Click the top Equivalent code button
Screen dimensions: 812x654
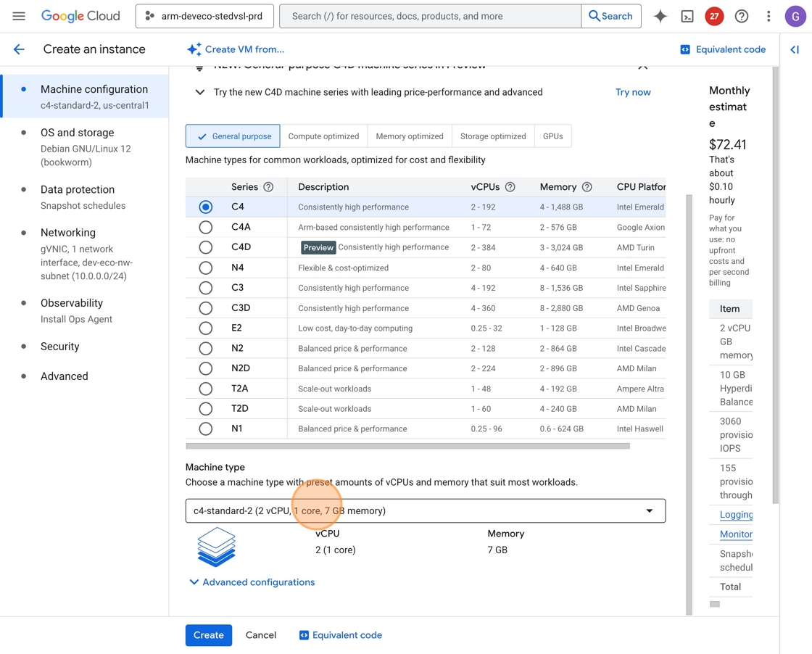click(x=723, y=50)
